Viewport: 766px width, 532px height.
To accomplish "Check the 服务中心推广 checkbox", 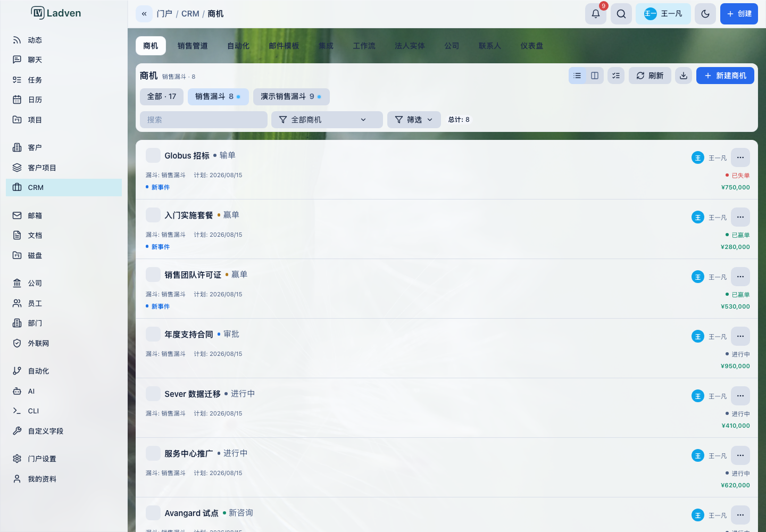I will (x=153, y=453).
